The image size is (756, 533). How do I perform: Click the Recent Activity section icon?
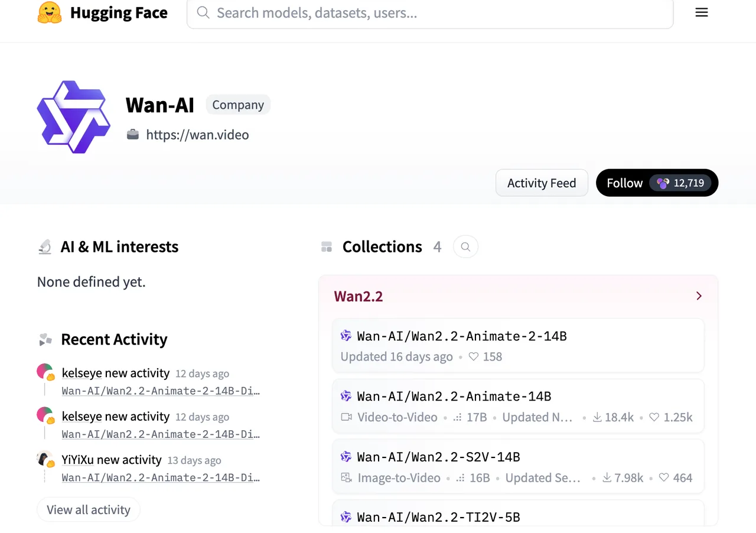pos(45,340)
